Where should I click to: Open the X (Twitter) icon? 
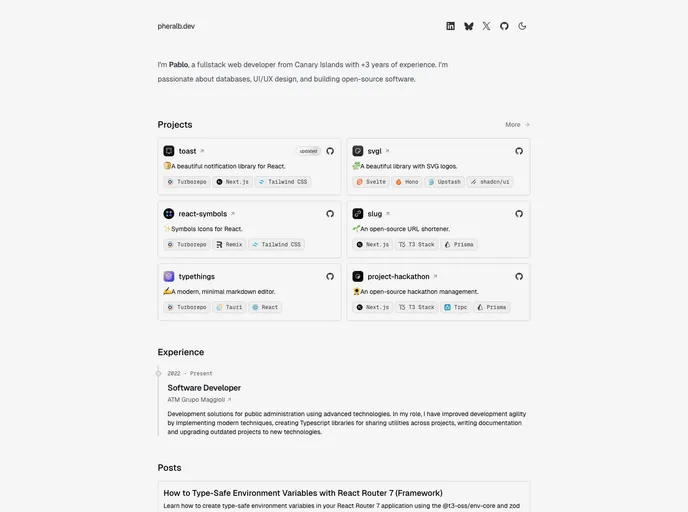486,26
